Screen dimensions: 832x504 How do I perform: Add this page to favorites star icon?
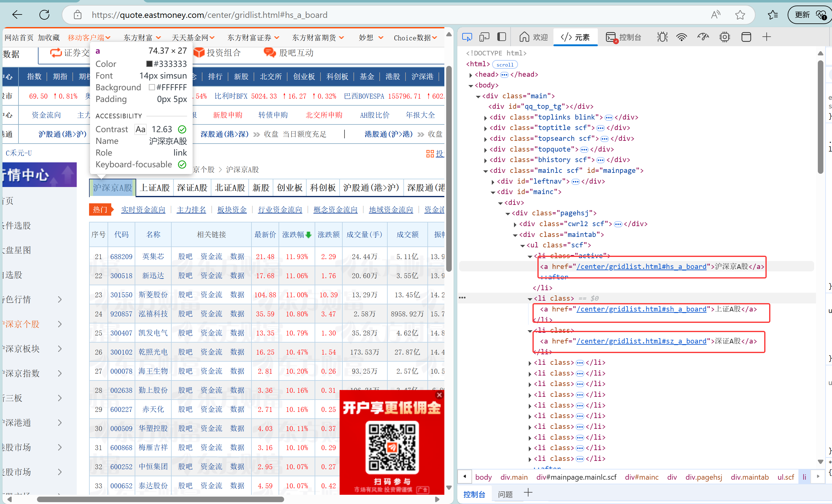click(740, 15)
